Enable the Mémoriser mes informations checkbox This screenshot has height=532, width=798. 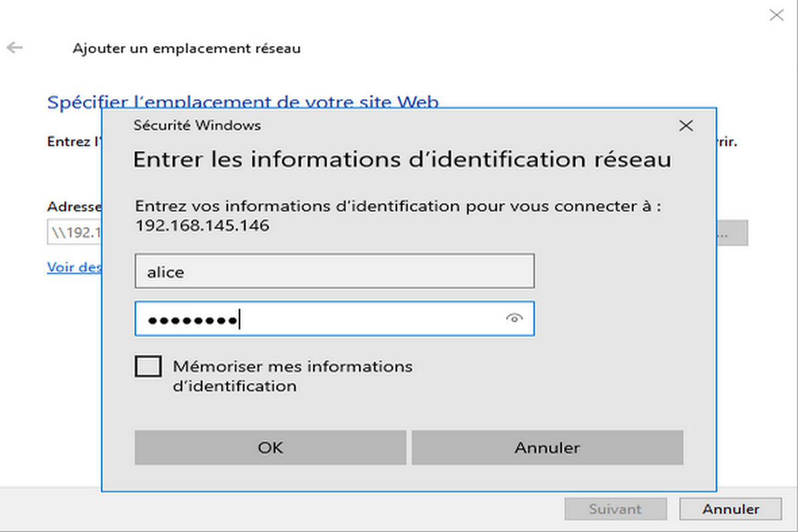148,366
